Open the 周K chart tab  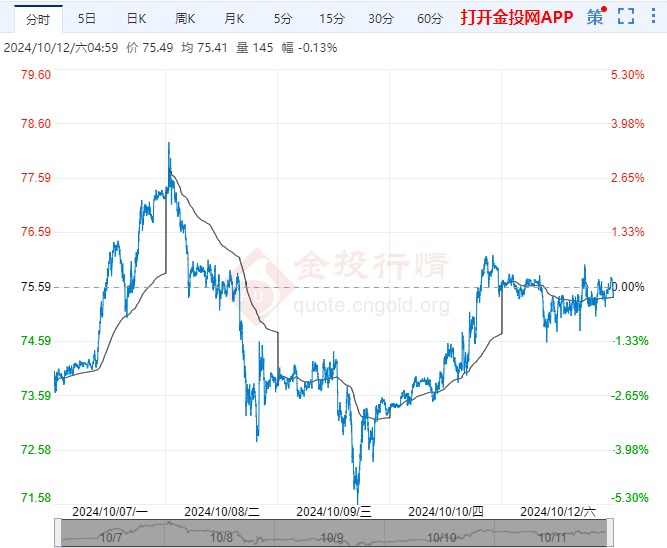click(x=185, y=18)
